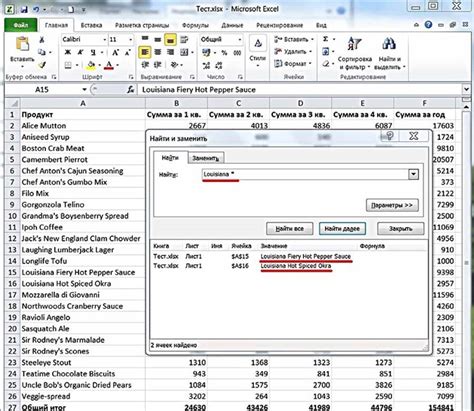Click the Параметры >> button
The image size is (474, 411).
click(392, 205)
